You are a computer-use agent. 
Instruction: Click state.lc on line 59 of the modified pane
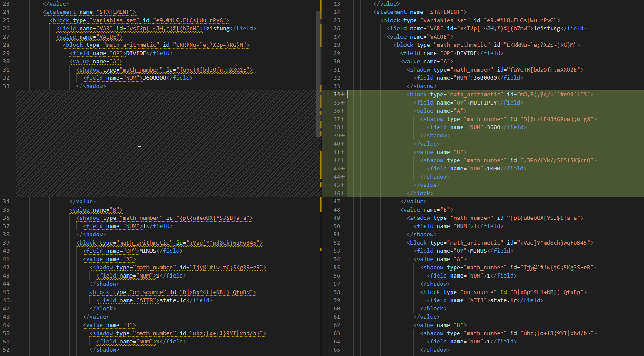(x=503, y=300)
